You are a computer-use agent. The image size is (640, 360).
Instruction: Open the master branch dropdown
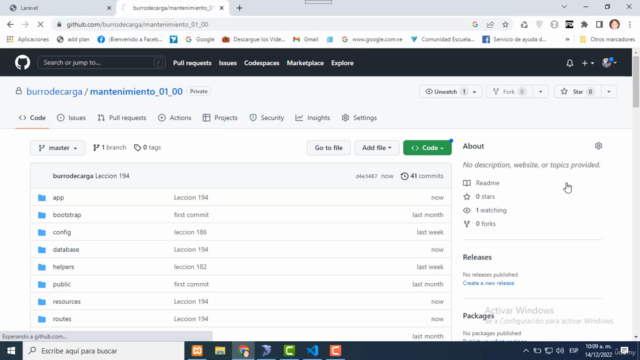click(x=58, y=148)
